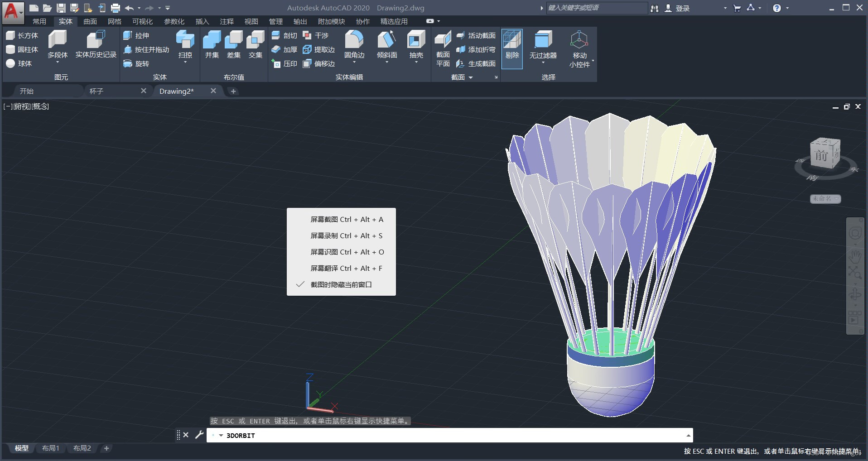Select the 多段体 polysolid tool
This screenshot has width=868, height=461.
58,45
